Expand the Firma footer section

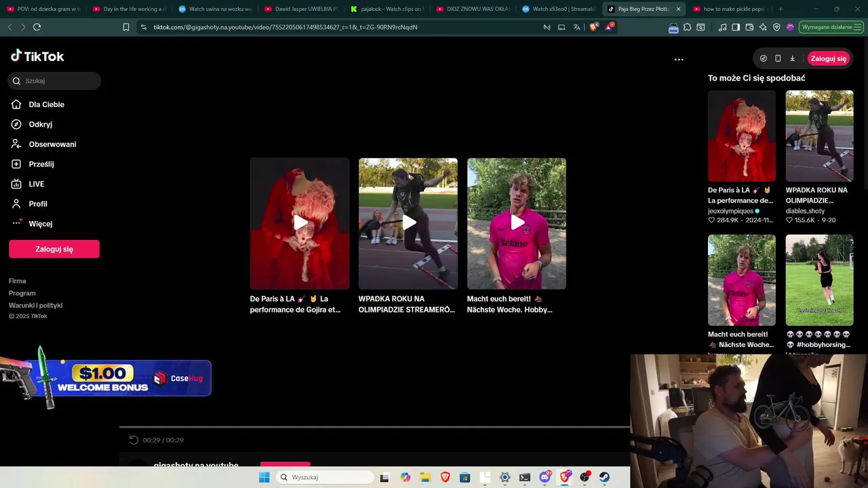18,281
